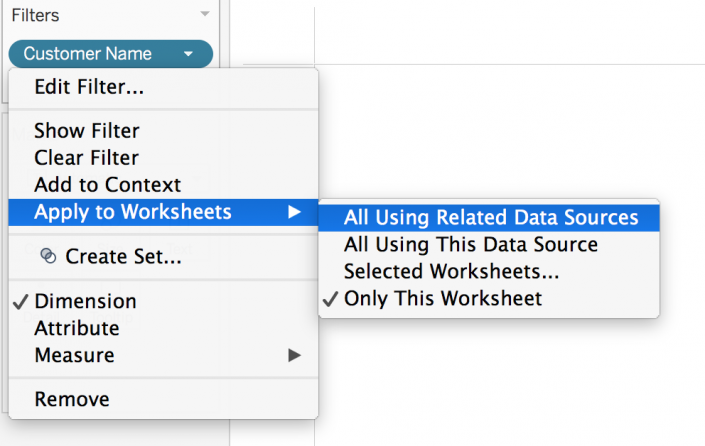Expand the Apply to Worksheets submenu arrow

pos(294,212)
